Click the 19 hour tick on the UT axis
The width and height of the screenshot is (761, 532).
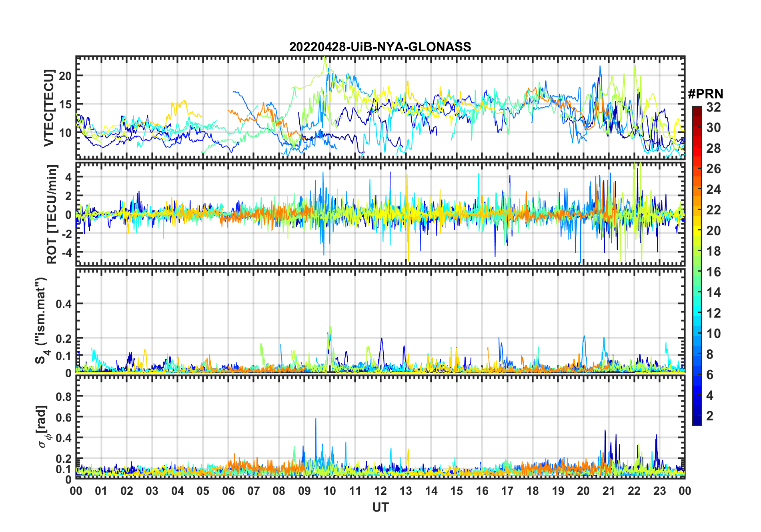pyautogui.click(x=558, y=491)
